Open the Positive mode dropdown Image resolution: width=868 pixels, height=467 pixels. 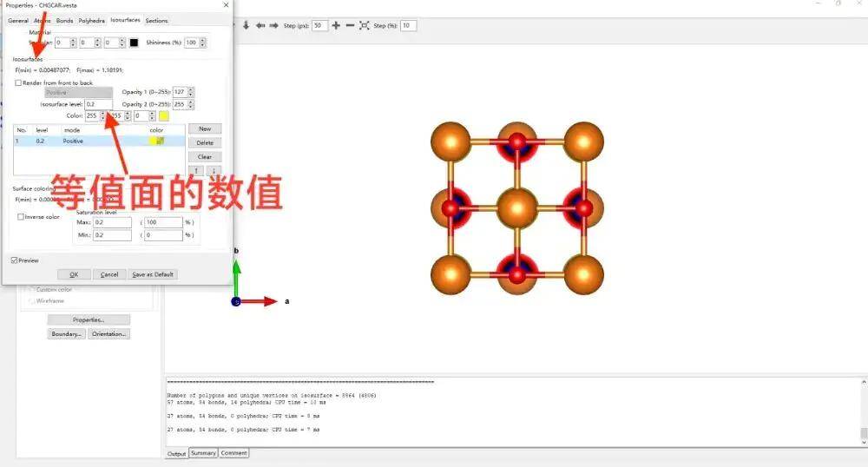click(x=78, y=92)
